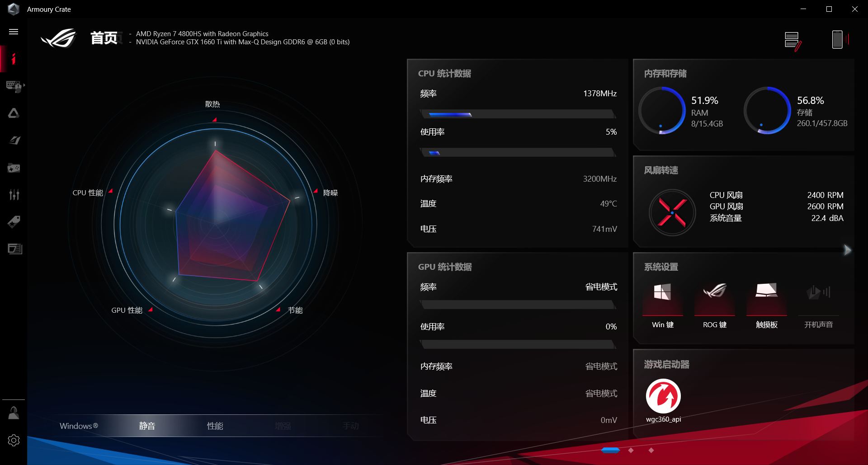Click the edit dashboard layout icon
This screenshot has width=868, height=465.
[x=793, y=41]
